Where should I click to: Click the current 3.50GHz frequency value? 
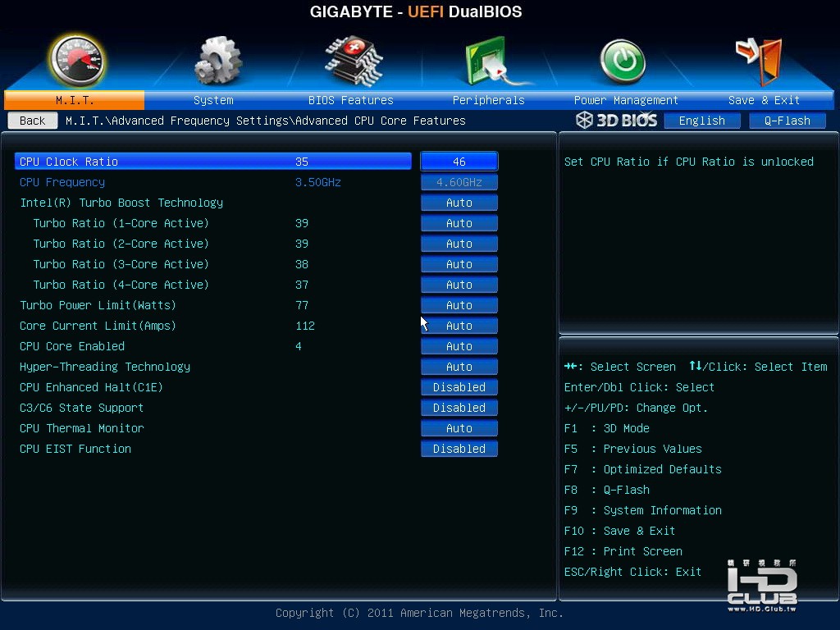[x=318, y=182]
